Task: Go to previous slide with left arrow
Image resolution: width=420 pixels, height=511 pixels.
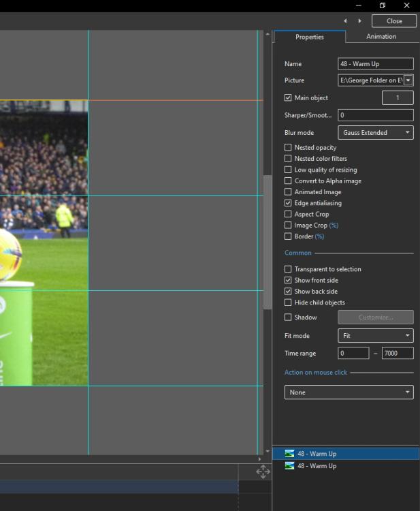Action: [x=345, y=21]
